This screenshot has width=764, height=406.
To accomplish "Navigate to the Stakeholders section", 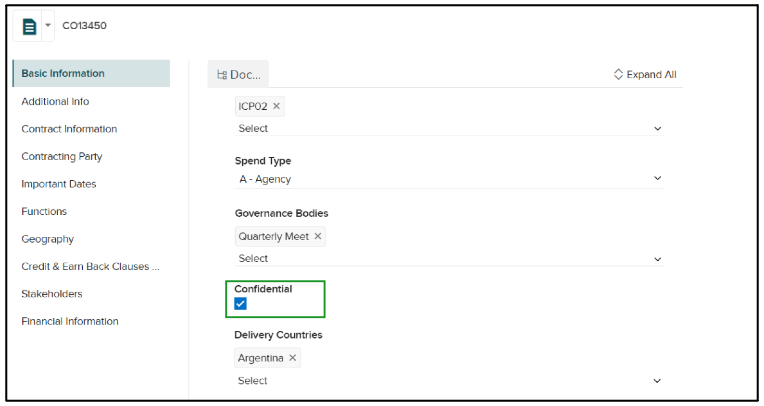I will [52, 294].
